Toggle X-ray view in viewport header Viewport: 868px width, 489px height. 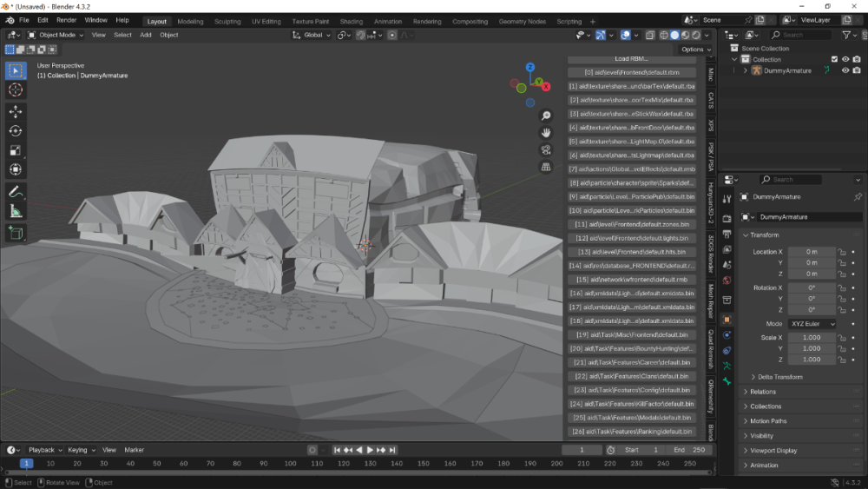[649, 35]
